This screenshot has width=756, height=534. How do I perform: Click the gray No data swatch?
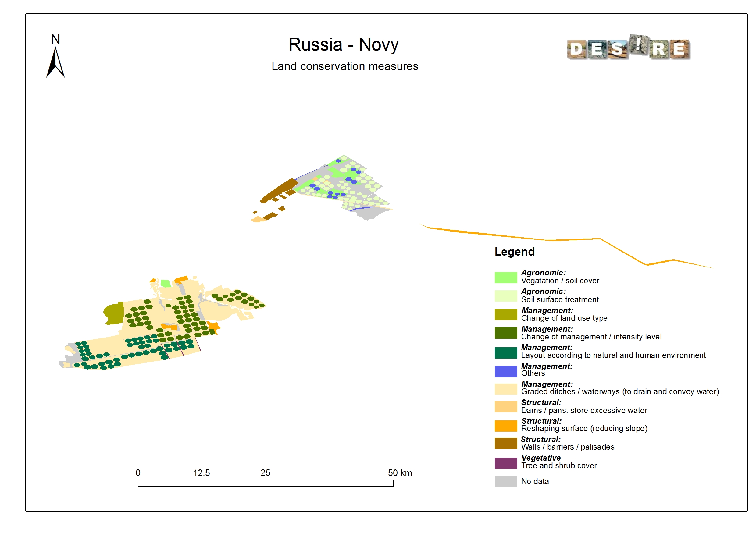tap(505, 481)
